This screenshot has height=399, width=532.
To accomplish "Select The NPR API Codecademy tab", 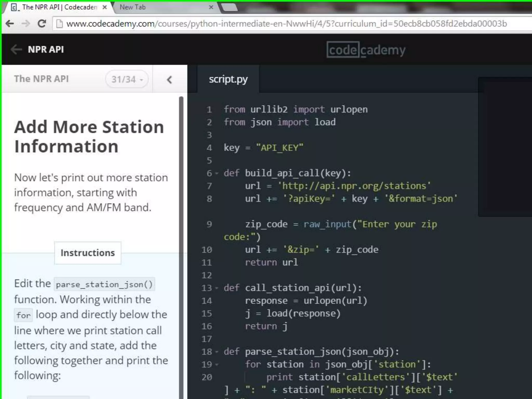I will (57, 7).
